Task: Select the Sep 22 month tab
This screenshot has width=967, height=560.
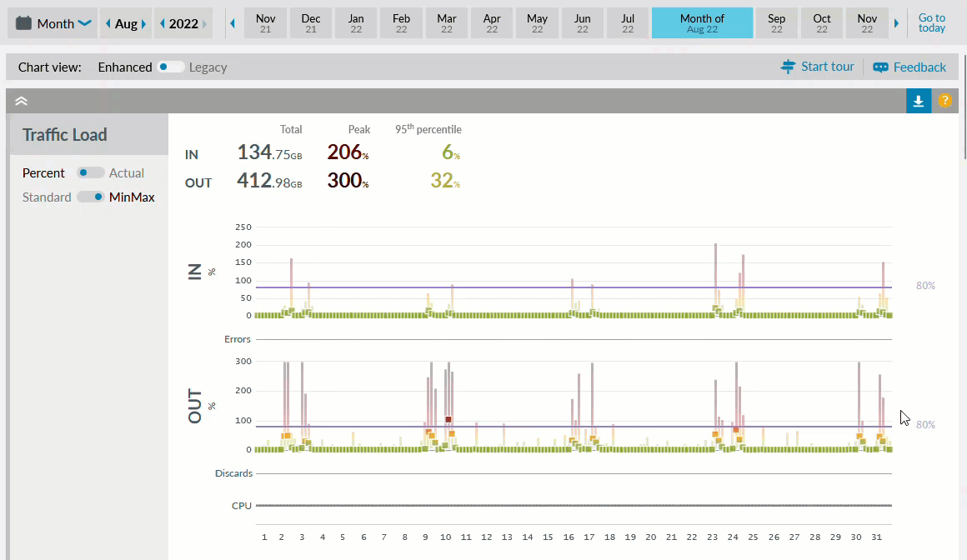Action: click(776, 23)
